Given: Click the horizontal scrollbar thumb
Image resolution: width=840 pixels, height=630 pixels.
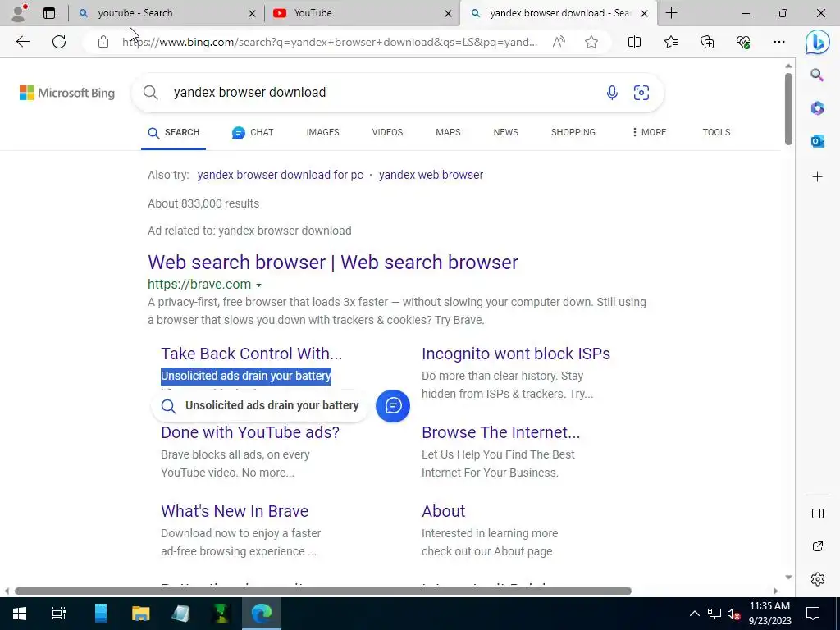Looking at the screenshot, I should coord(323,591).
